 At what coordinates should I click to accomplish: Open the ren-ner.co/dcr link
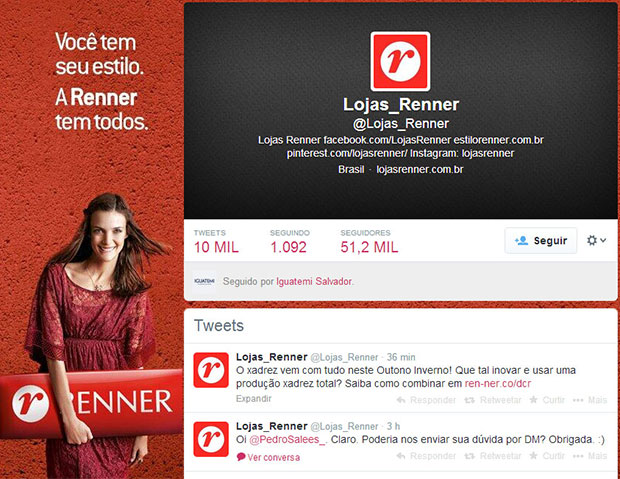[497, 383]
